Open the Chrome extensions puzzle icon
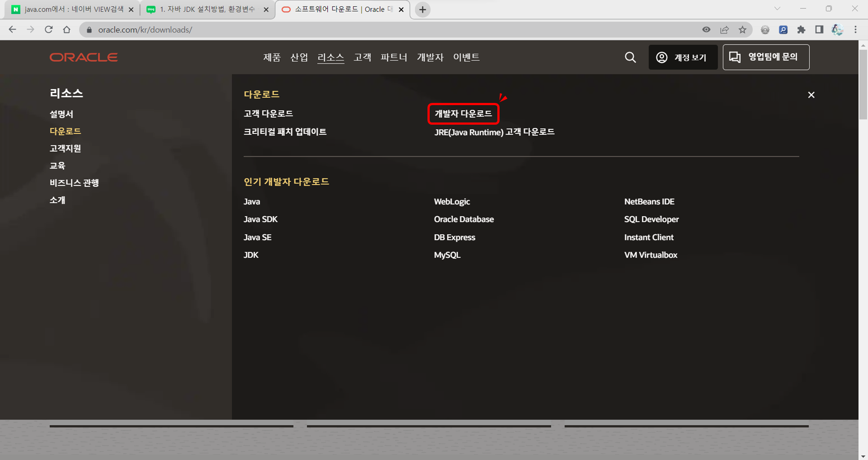 (801, 30)
